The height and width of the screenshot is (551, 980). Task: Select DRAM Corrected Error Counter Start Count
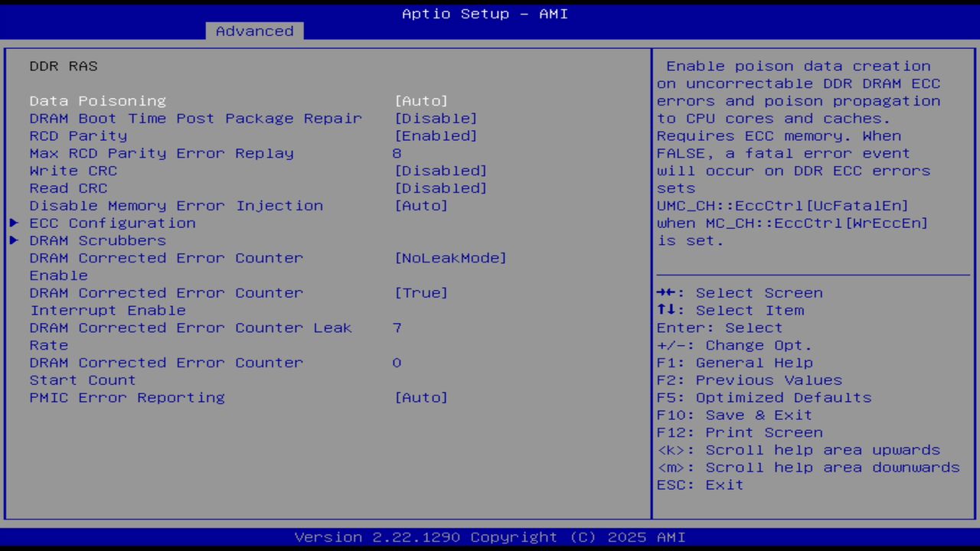[166, 371]
